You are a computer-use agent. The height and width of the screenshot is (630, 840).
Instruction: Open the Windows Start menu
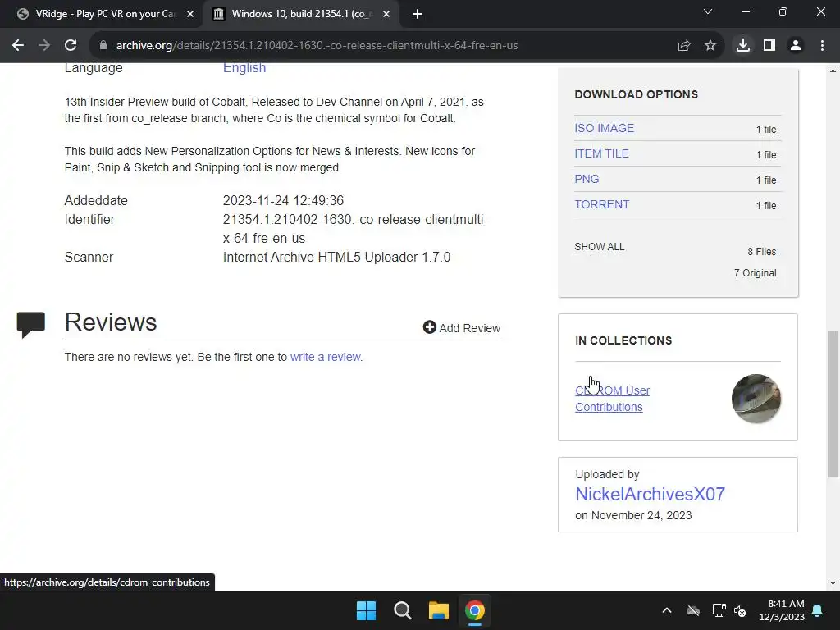(367, 610)
